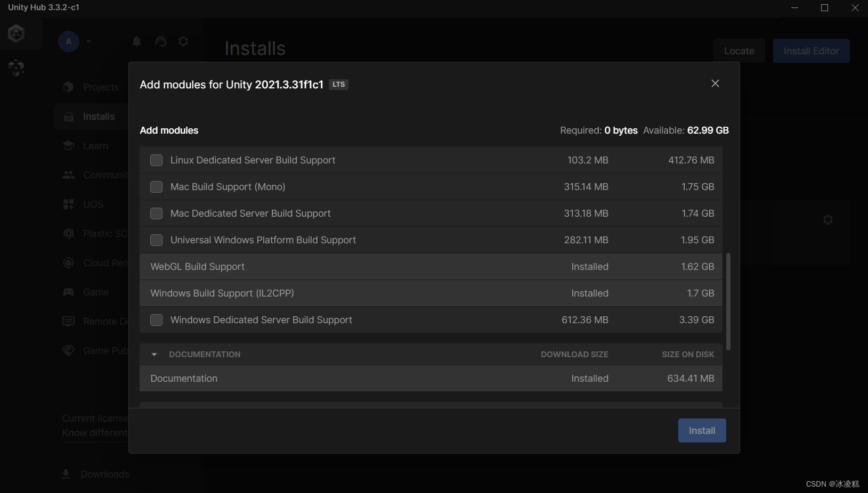
Task: Click the SIZE ON DISK column header
Action: [x=688, y=355]
